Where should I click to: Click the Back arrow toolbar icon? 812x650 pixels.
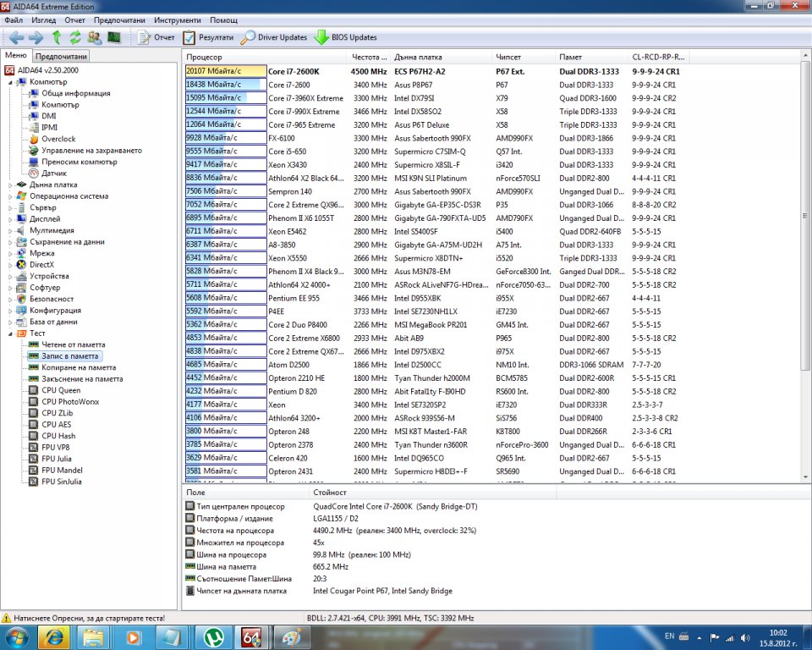[x=16, y=37]
